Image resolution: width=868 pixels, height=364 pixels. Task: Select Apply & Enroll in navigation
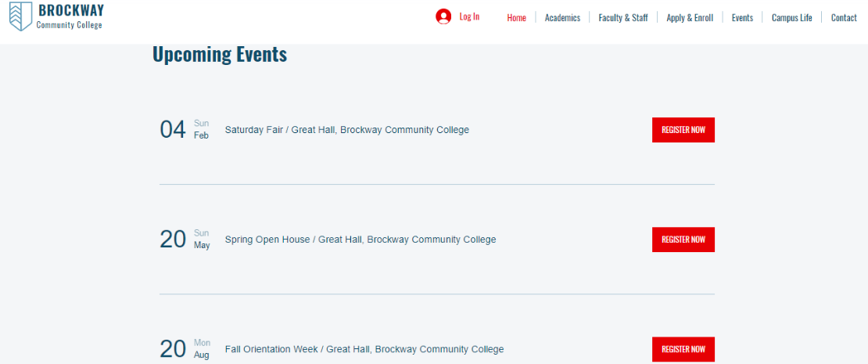[690, 18]
